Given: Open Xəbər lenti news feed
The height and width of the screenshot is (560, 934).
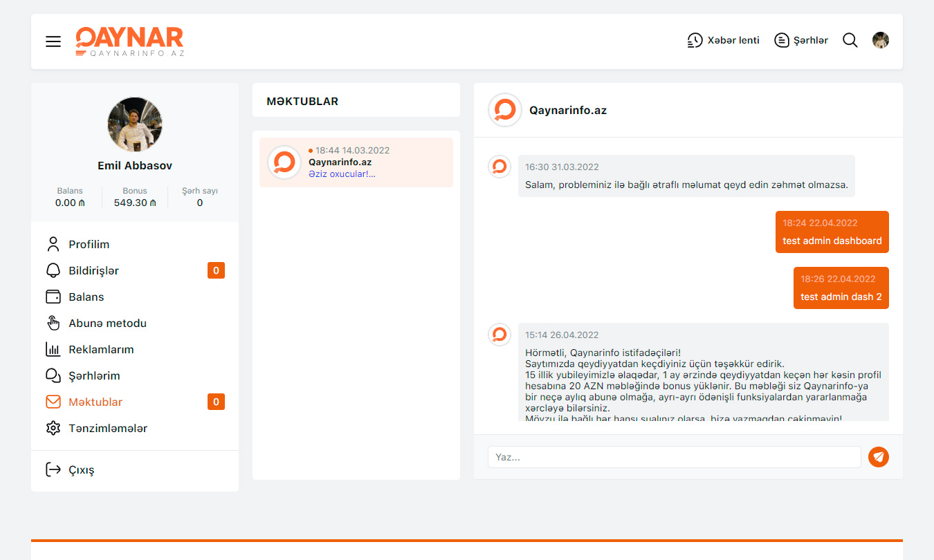Looking at the screenshot, I should pos(723,40).
